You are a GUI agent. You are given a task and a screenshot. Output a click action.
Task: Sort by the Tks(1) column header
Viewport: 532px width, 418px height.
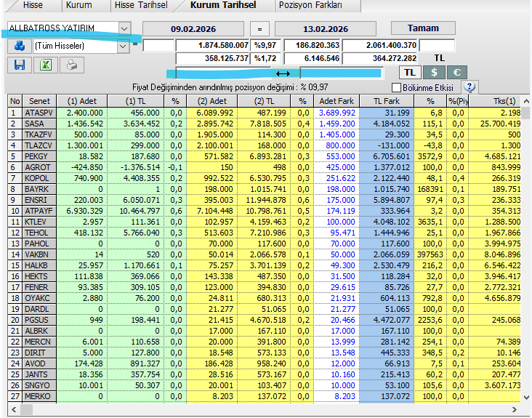[495, 101]
